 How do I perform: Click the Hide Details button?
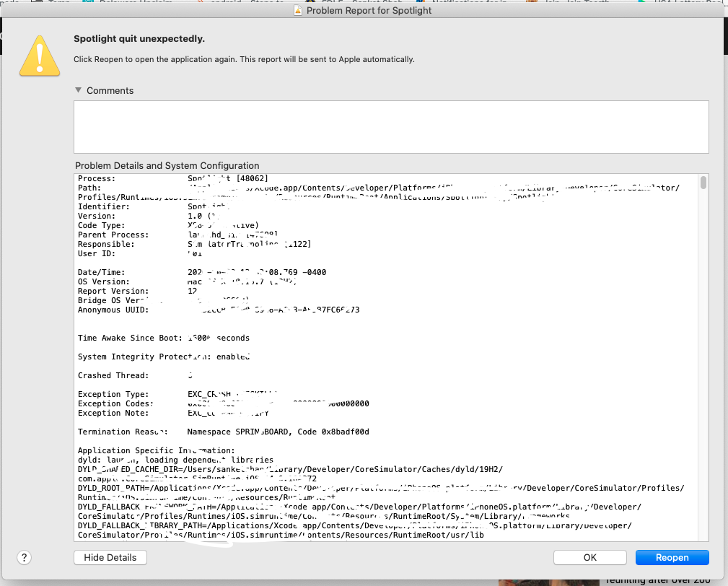pos(110,557)
